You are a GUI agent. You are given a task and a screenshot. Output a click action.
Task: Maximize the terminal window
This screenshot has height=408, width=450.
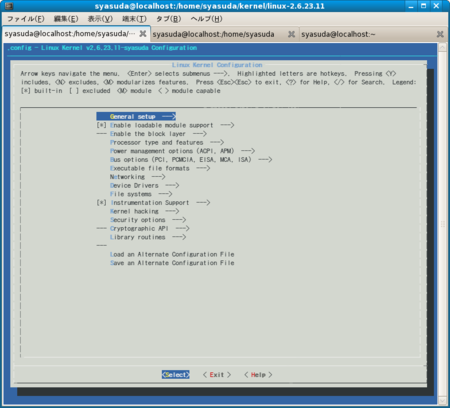coord(423,6)
